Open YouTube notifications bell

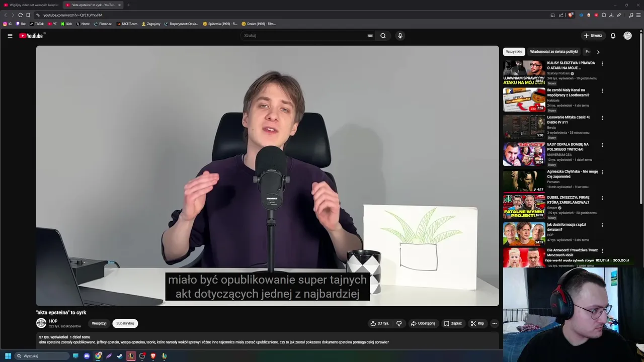coord(613,36)
